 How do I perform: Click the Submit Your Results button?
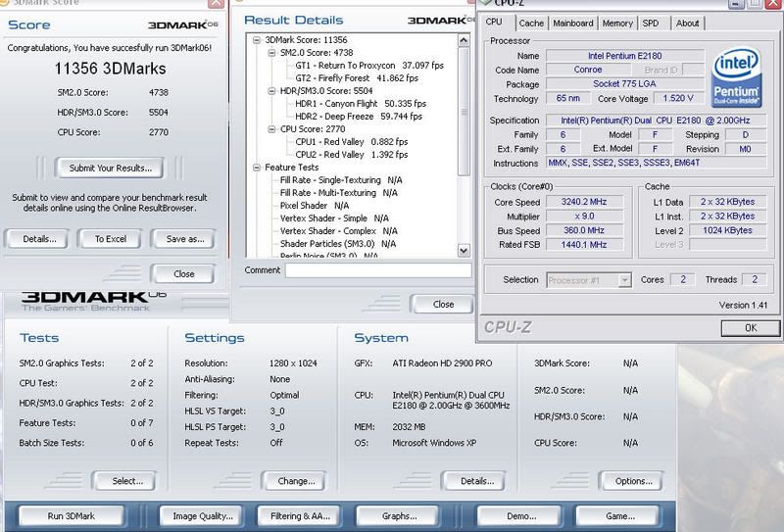110,169
